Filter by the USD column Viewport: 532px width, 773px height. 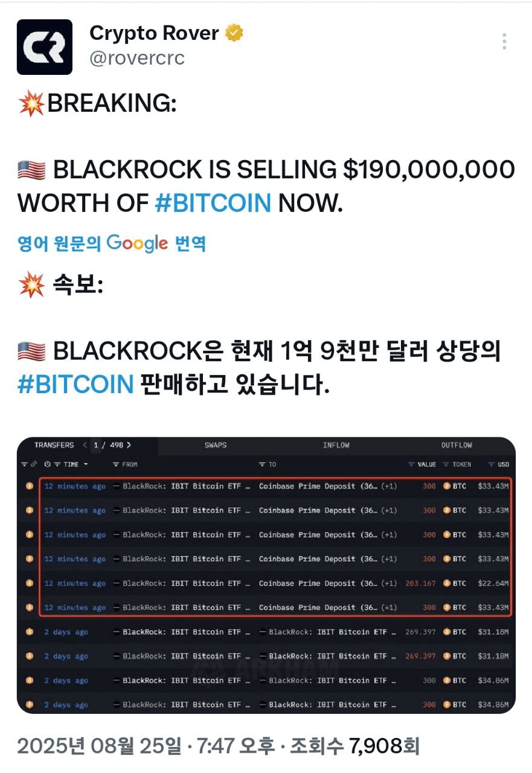(499, 464)
